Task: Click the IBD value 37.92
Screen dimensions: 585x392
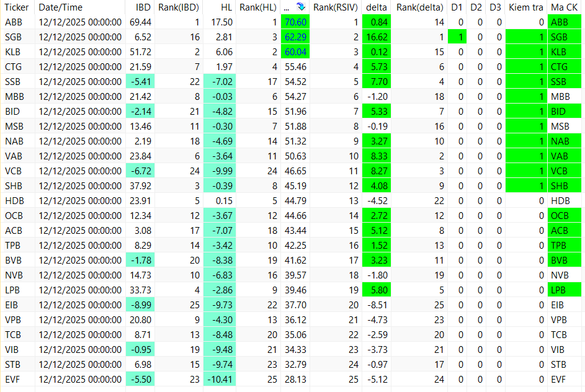Action: pos(141,185)
